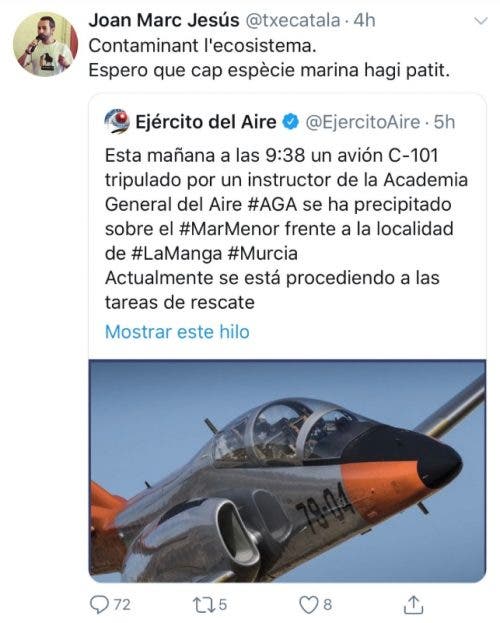Like the tweet with the heart icon

click(x=308, y=605)
